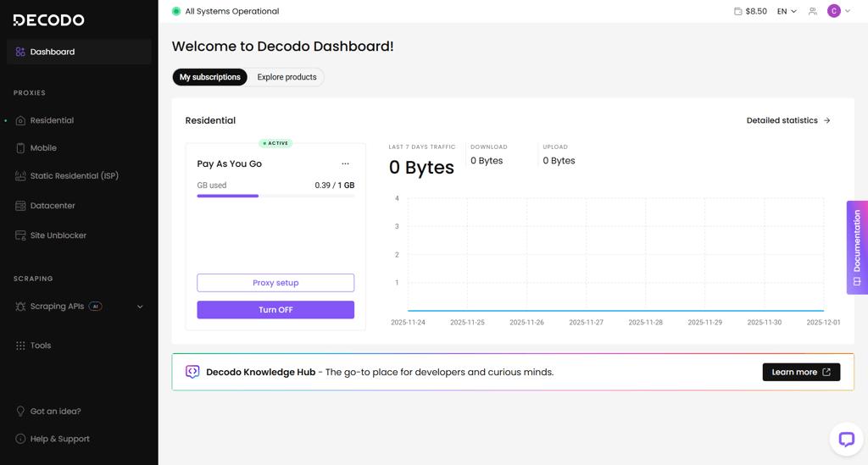Viewport: 868px width, 465px height.
Task: Click the Decodo Knowledge Hub icon
Action: [x=192, y=372]
